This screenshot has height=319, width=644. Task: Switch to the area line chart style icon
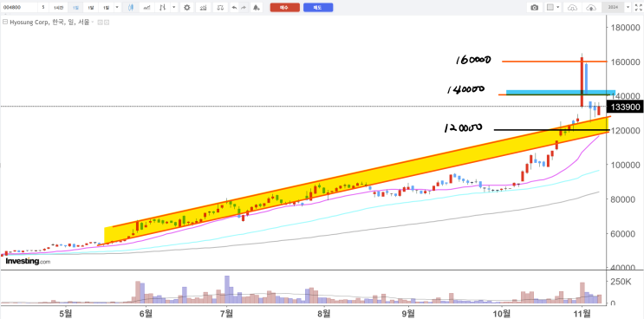147,8
